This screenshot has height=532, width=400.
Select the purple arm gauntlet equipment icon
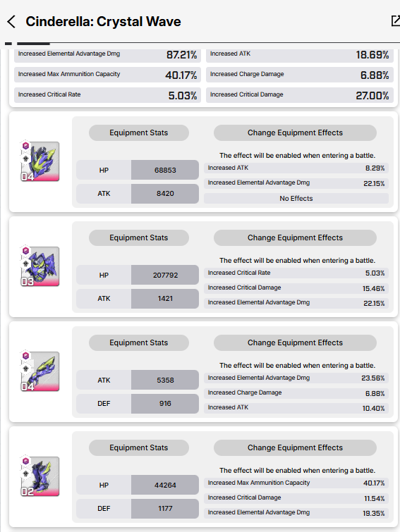[x=40, y=371]
